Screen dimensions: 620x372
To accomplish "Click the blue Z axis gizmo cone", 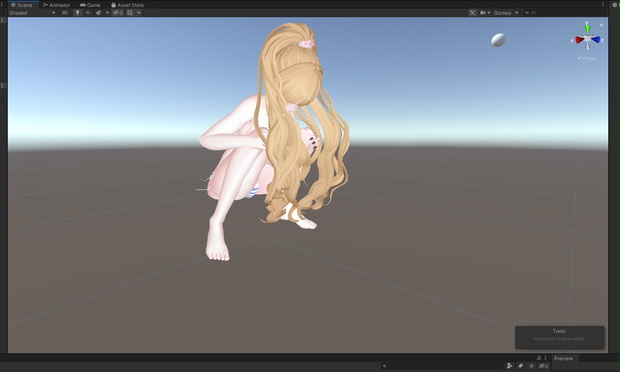I will (x=595, y=40).
